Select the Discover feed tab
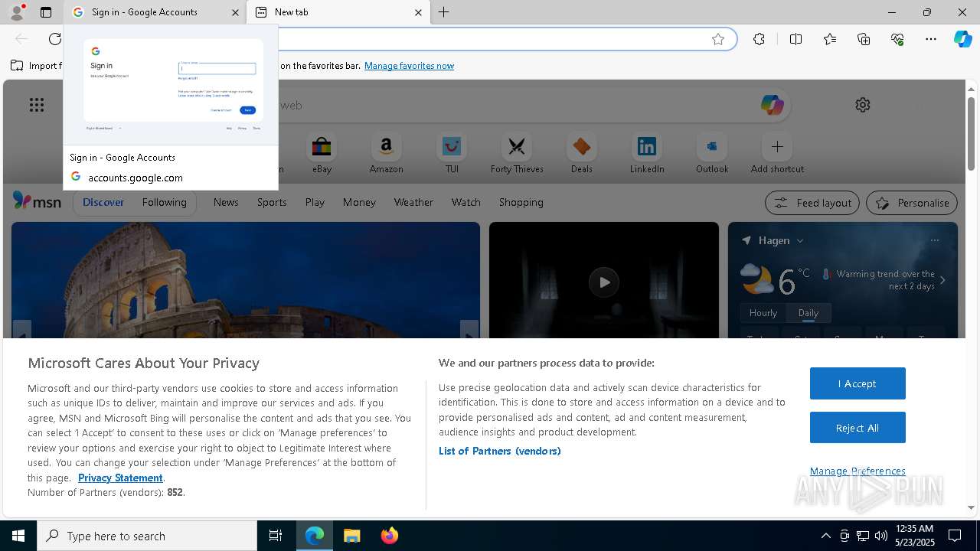 click(103, 202)
